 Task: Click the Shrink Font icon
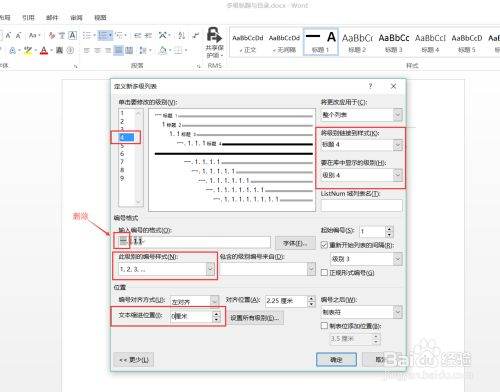(19, 35)
